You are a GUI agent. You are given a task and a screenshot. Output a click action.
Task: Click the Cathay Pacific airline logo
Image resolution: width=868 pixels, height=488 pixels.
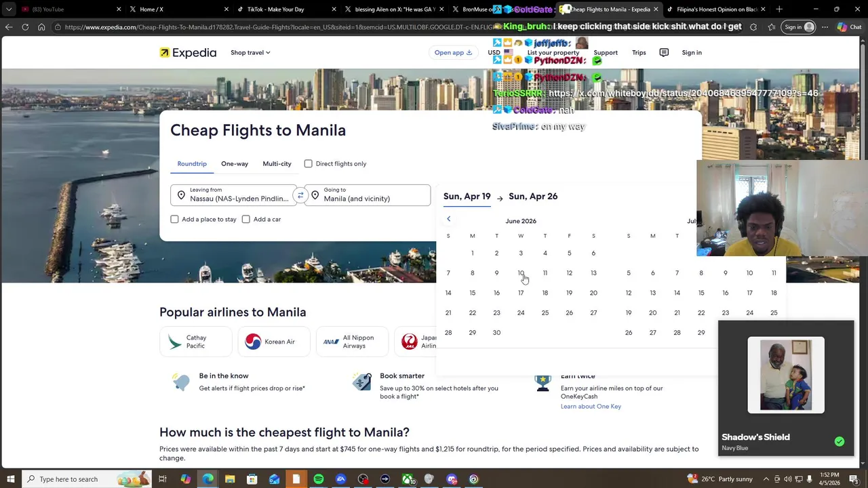pos(176,342)
